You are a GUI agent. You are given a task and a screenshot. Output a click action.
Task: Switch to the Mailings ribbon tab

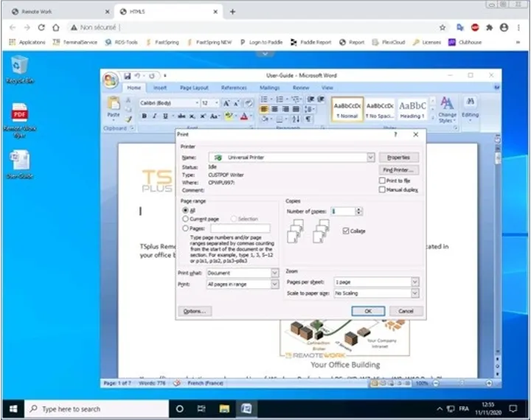coord(270,88)
